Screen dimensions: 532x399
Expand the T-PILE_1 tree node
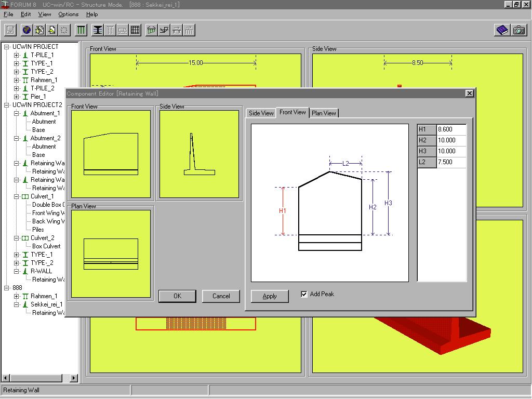click(x=17, y=55)
